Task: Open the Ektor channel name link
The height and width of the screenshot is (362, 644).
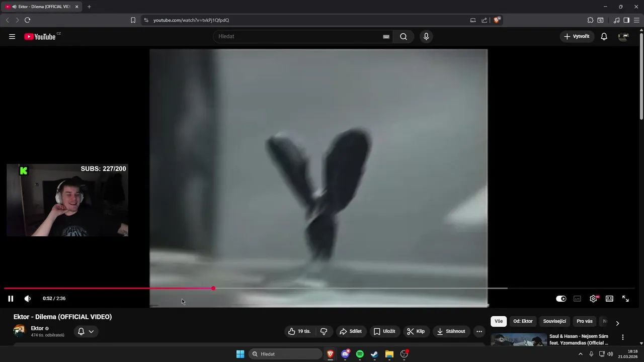Action: click(x=37, y=328)
